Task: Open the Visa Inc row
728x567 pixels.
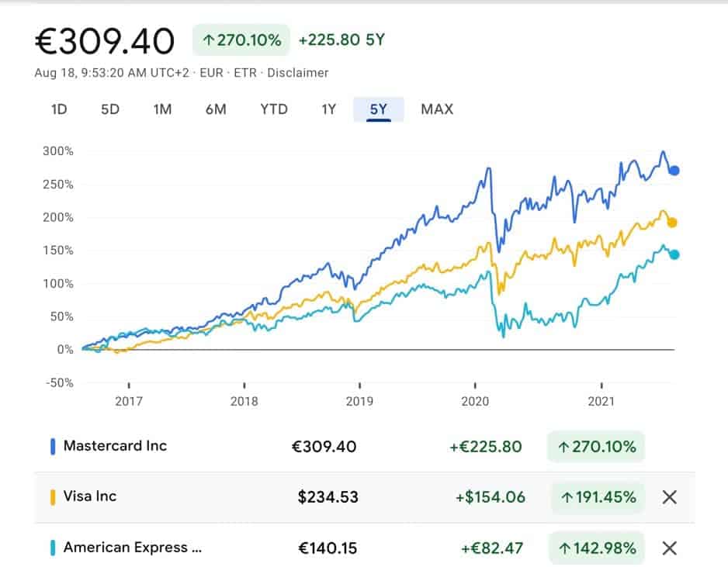Action: point(365,497)
